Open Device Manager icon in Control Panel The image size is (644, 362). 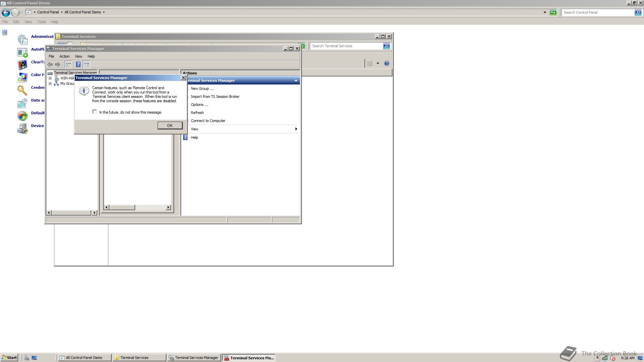pyautogui.click(x=22, y=129)
